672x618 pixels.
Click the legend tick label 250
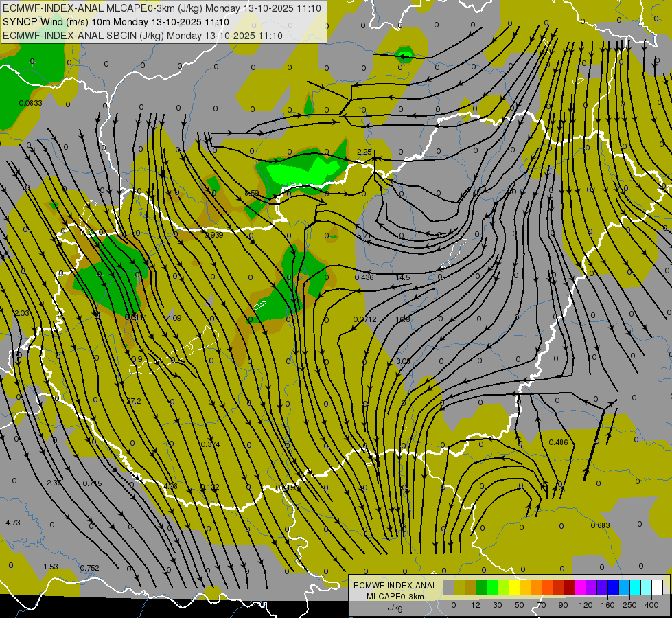click(629, 605)
